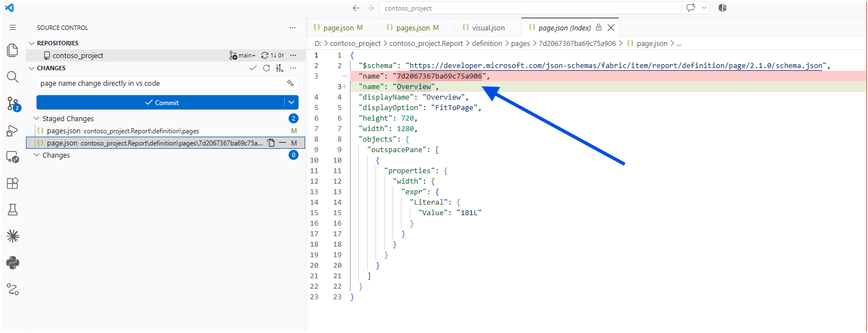Click the D: breadcrumb root

(x=318, y=43)
